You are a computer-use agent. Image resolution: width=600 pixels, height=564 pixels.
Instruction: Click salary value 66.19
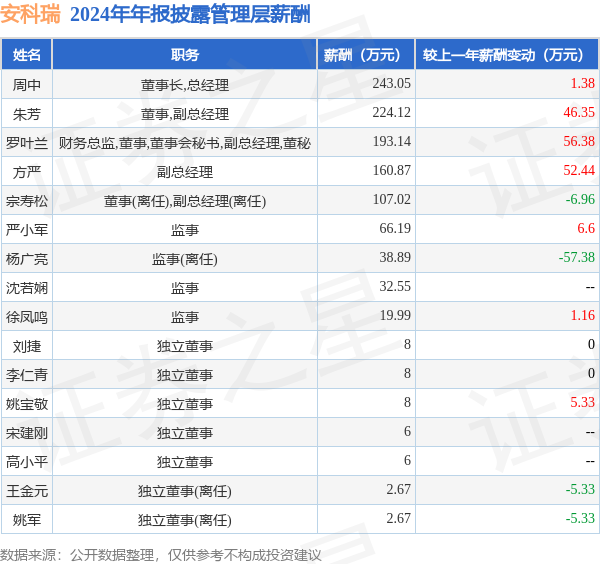(395, 228)
